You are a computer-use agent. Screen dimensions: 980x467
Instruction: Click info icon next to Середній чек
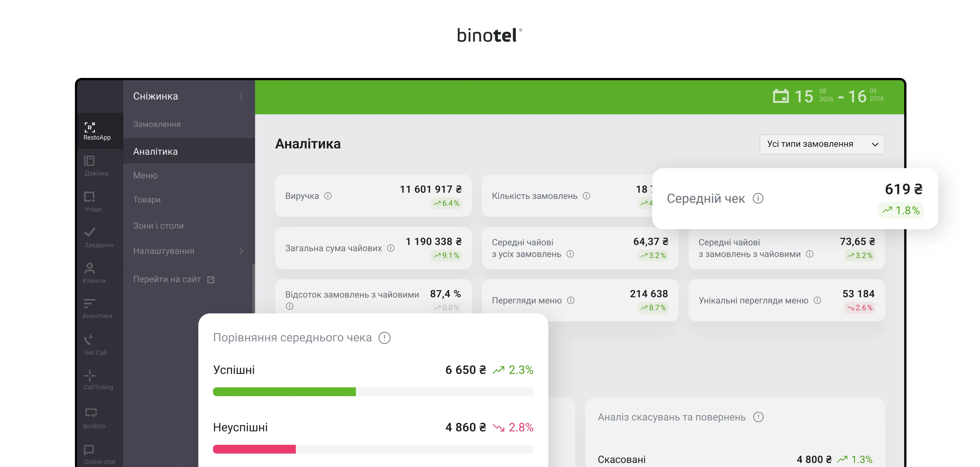758,198
